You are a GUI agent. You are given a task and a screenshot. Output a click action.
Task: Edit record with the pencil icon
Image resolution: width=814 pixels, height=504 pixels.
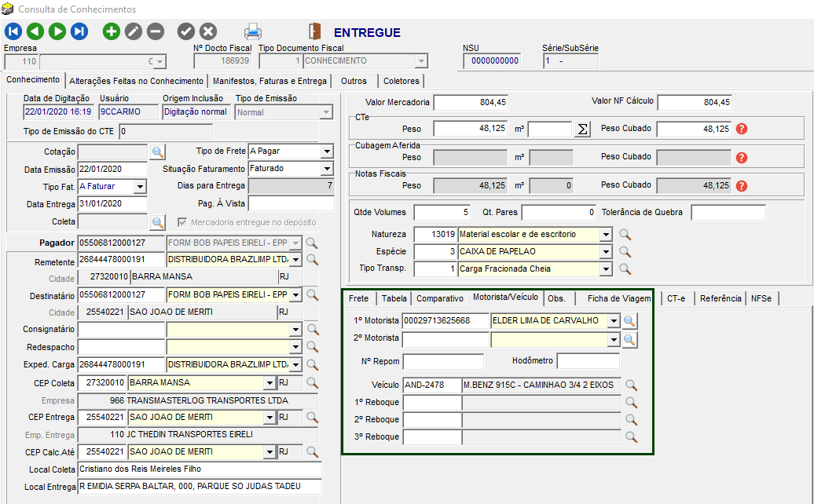134,31
